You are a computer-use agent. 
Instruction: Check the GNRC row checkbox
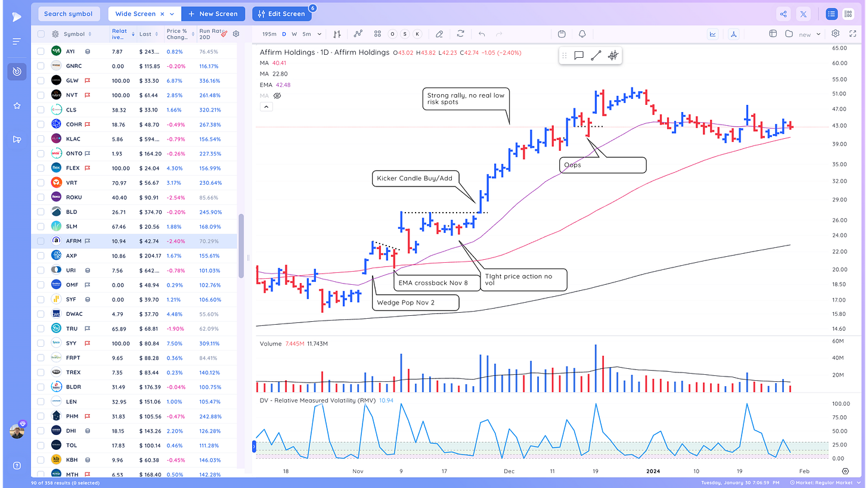pyautogui.click(x=41, y=66)
